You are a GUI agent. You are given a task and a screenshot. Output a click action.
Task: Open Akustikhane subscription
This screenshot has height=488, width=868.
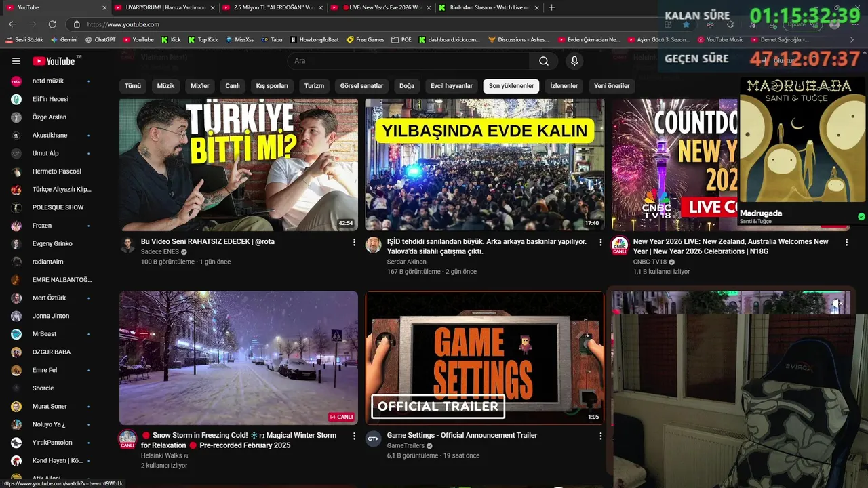coord(52,135)
